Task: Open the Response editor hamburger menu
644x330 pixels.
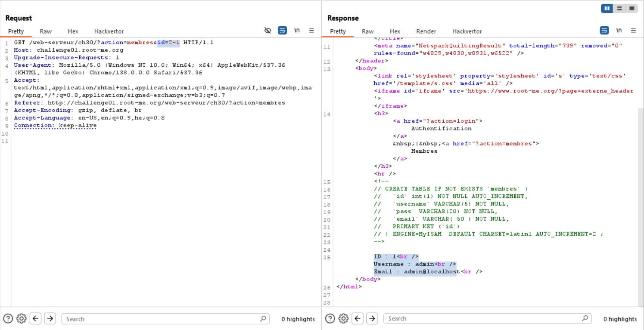Action: (633, 30)
